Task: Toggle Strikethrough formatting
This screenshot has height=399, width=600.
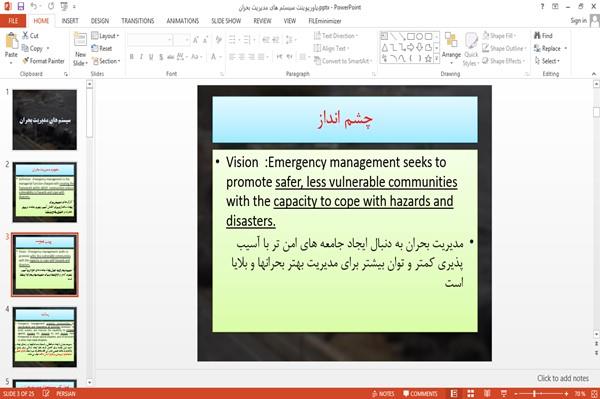Action: 171,57
